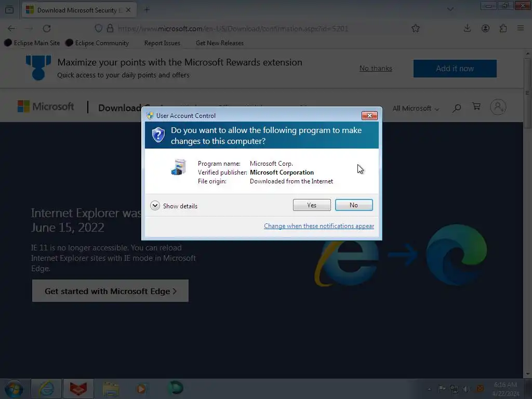Click the sign in account avatar
This screenshot has width=532, height=399.
(x=498, y=107)
